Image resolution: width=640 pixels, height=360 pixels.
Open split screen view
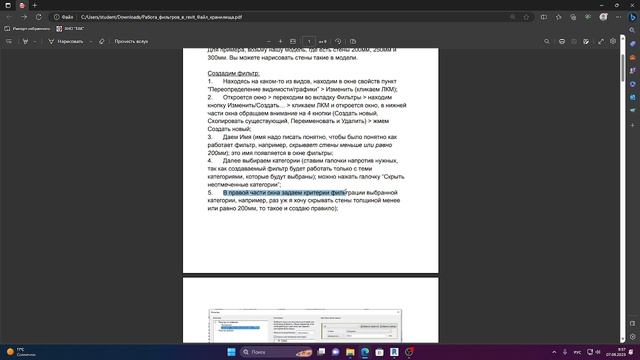tap(544, 17)
